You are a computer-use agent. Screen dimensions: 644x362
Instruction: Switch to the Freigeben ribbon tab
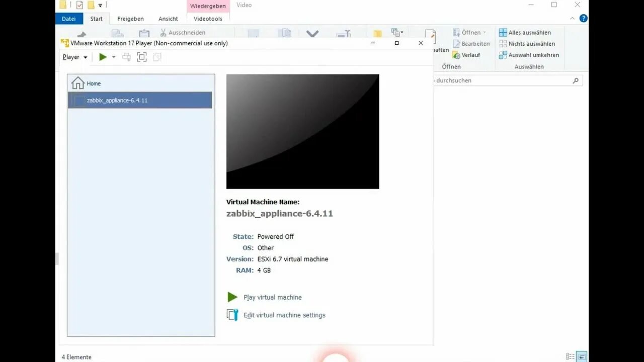(130, 19)
